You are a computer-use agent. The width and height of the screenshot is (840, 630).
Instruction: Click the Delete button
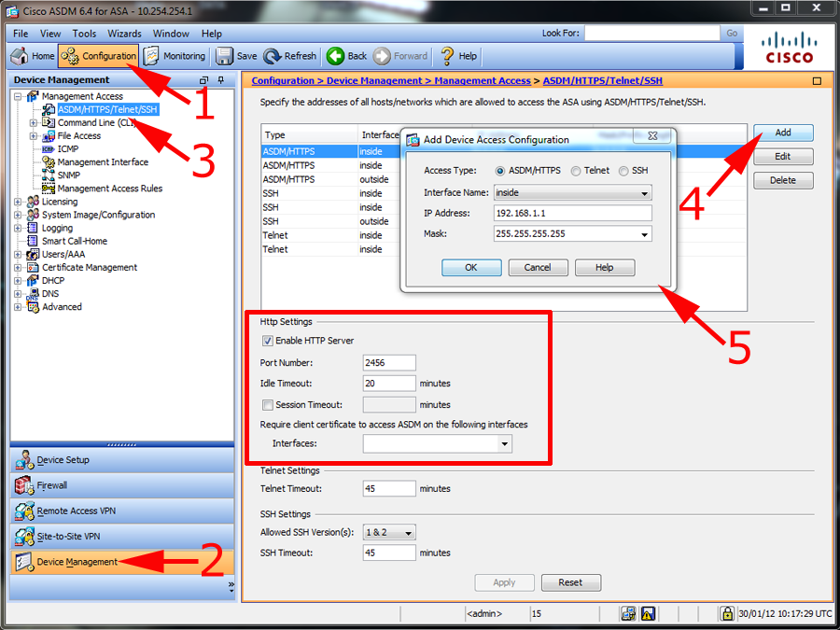(783, 180)
